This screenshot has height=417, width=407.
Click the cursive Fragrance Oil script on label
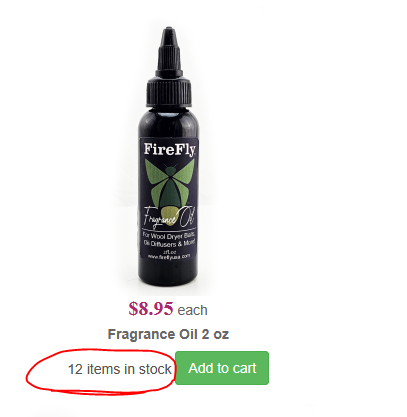coord(169,218)
